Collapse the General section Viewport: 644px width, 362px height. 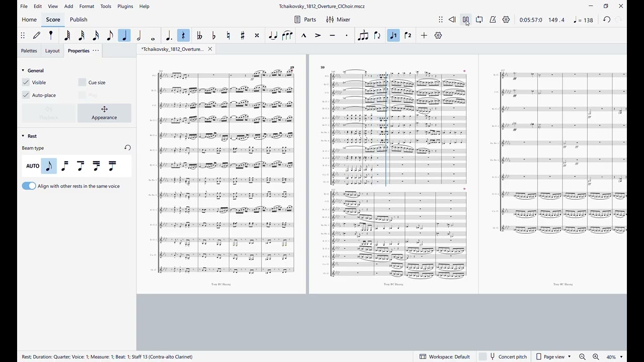click(23, 71)
